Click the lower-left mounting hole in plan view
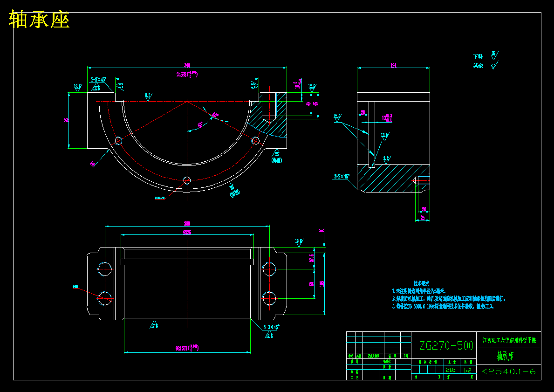Image resolution: width=554 pixels, height=392 pixels. tap(105, 298)
